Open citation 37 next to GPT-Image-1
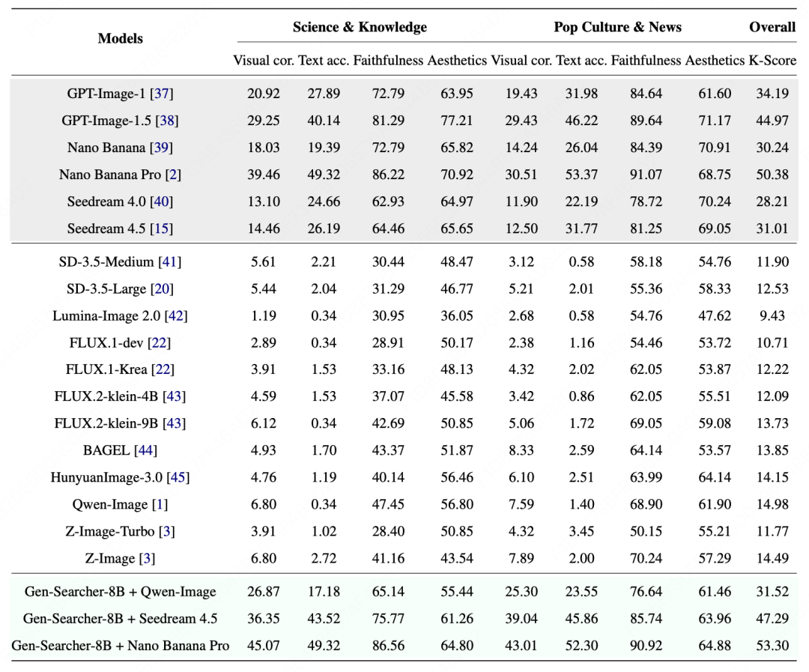 click(162, 94)
